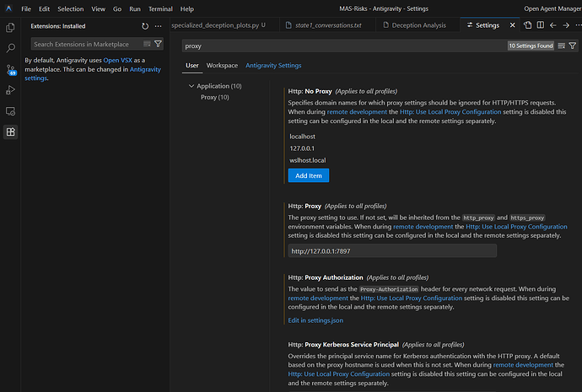Open remote development link in No Proxy

(357, 112)
